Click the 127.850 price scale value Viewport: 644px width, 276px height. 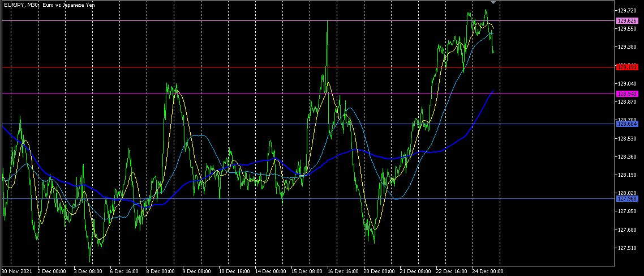[627, 211]
